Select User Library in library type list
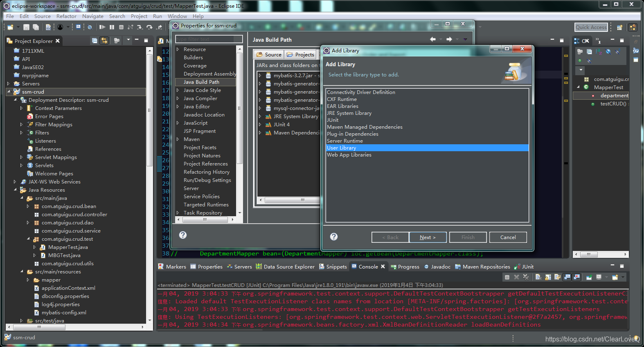 click(x=427, y=148)
